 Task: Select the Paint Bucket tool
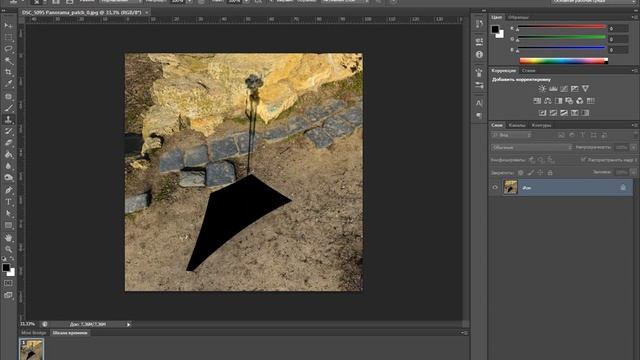[x=8, y=155]
